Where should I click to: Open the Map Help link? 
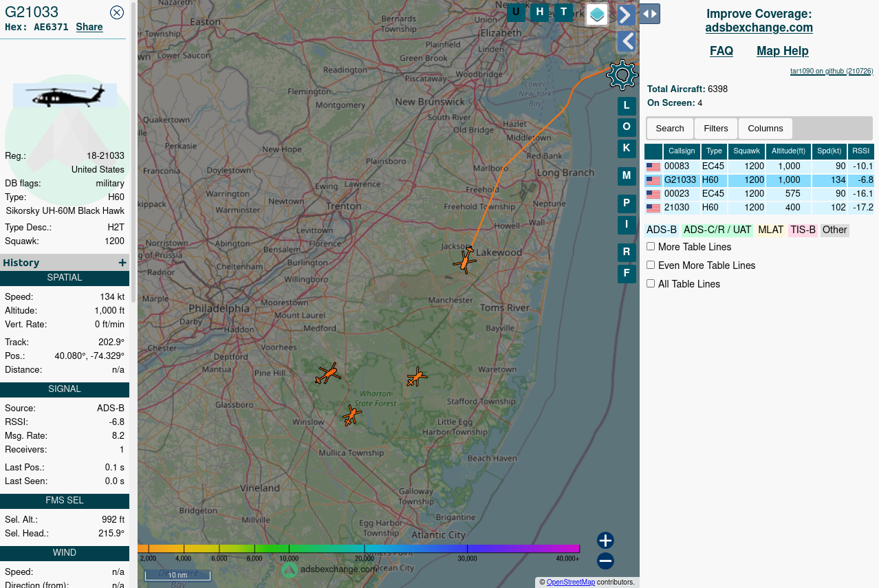coord(783,51)
